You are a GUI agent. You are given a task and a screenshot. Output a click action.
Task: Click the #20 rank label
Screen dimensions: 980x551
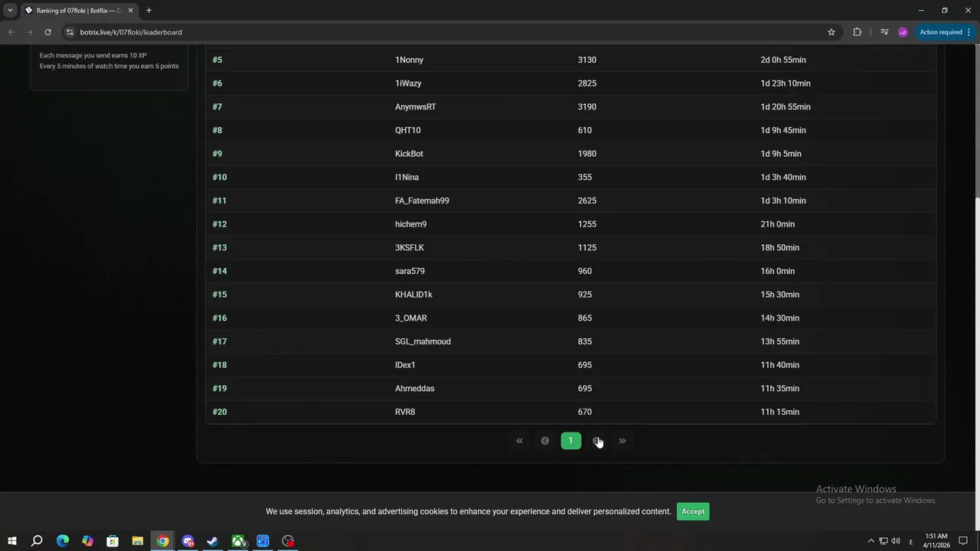(x=220, y=412)
